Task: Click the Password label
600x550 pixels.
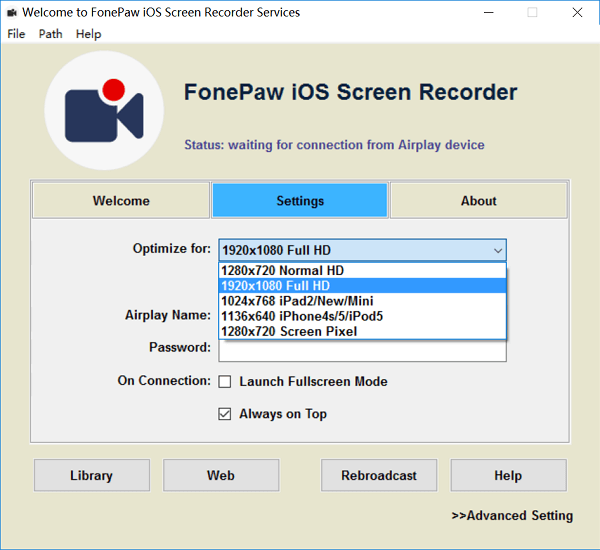Action: (x=180, y=347)
